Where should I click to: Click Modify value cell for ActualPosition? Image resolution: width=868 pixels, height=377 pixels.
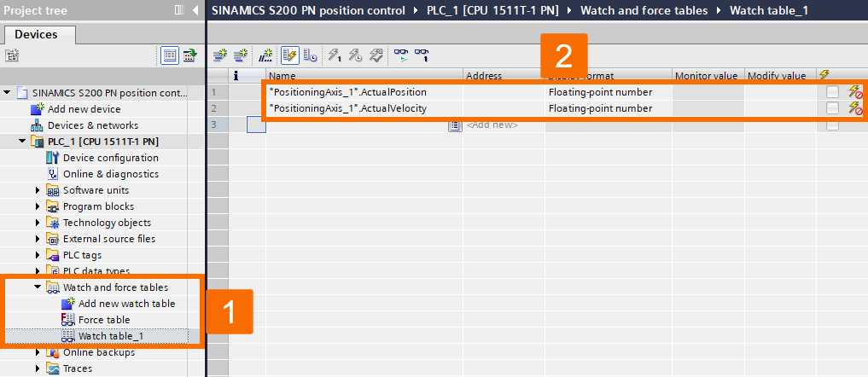point(780,92)
